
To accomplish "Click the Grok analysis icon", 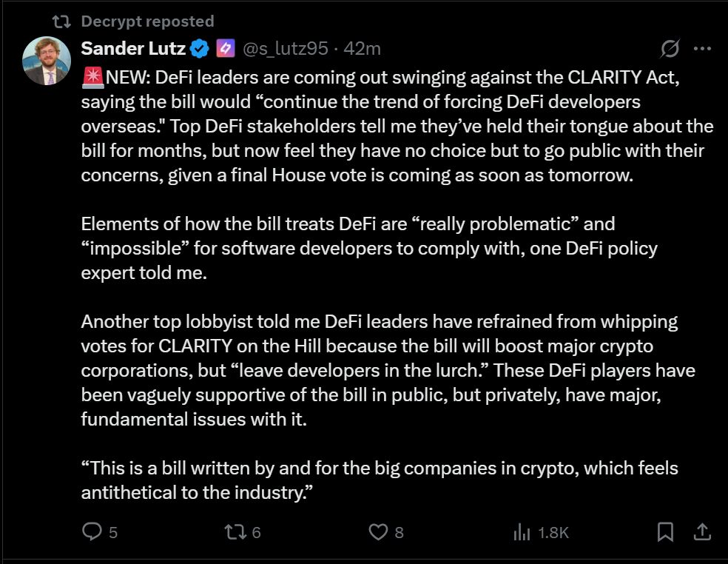I will coord(668,47).
